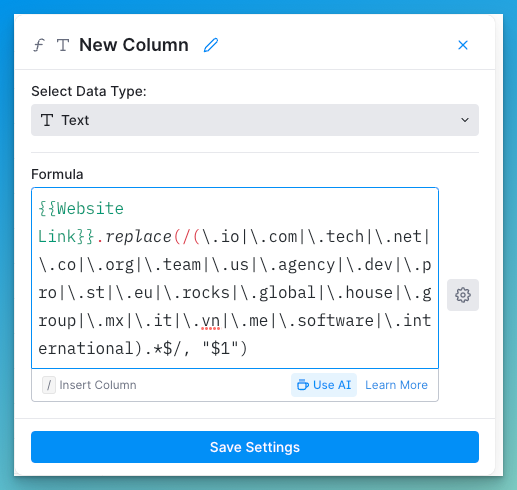Click the formula f icon in header
Viewport: 517px width, 490px height.
[x=39, y=45]
